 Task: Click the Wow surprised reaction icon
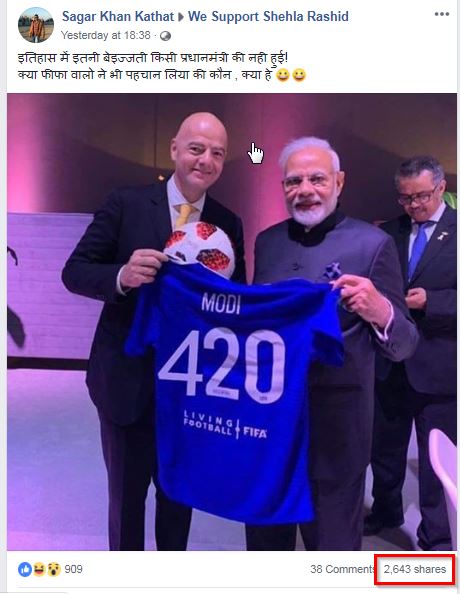tap(54, 569)
